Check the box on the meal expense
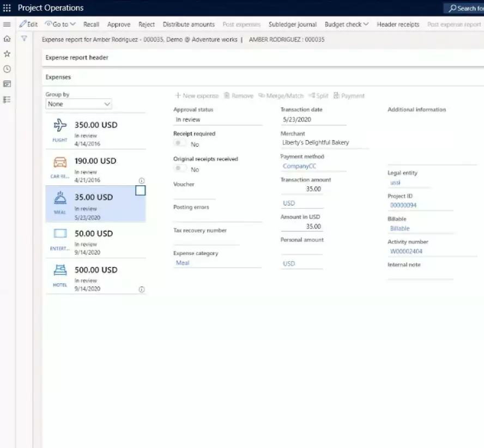The image size is (484, 448). 140,191
